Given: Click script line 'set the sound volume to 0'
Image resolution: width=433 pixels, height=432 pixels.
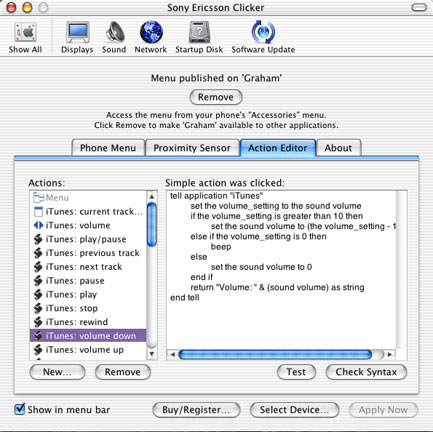Looking at the screenshot, I should click(x=261, y=267).
